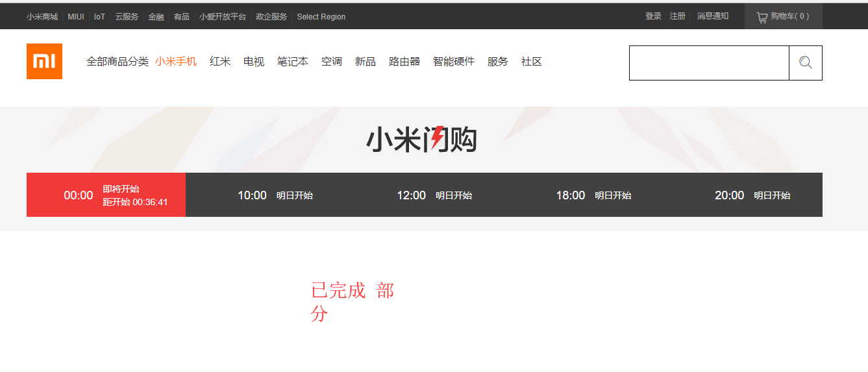Select 小米手机 nav item
Image resolution: width=868 pixels, height=372 pixels.
click(176, 62)
